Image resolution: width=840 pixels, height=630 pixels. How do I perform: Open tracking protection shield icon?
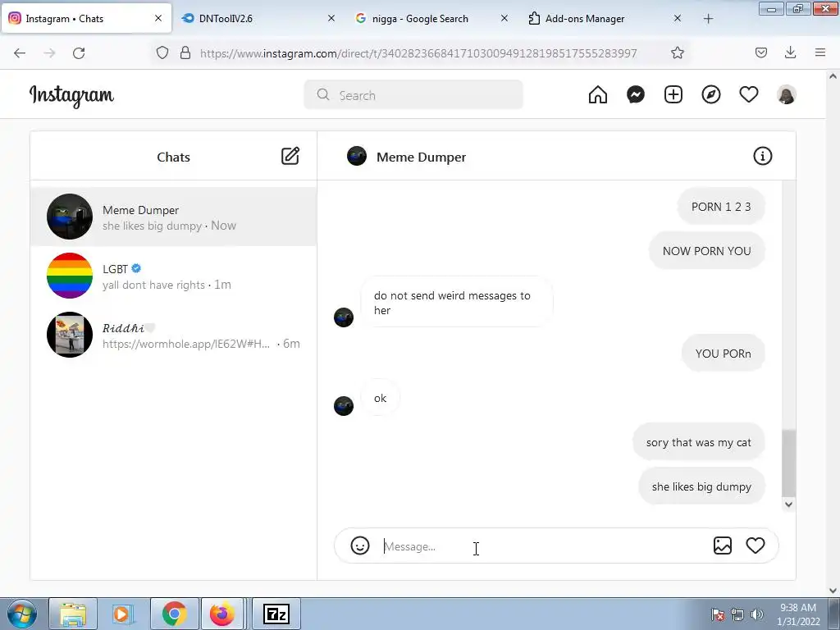[x=162, y=52]
